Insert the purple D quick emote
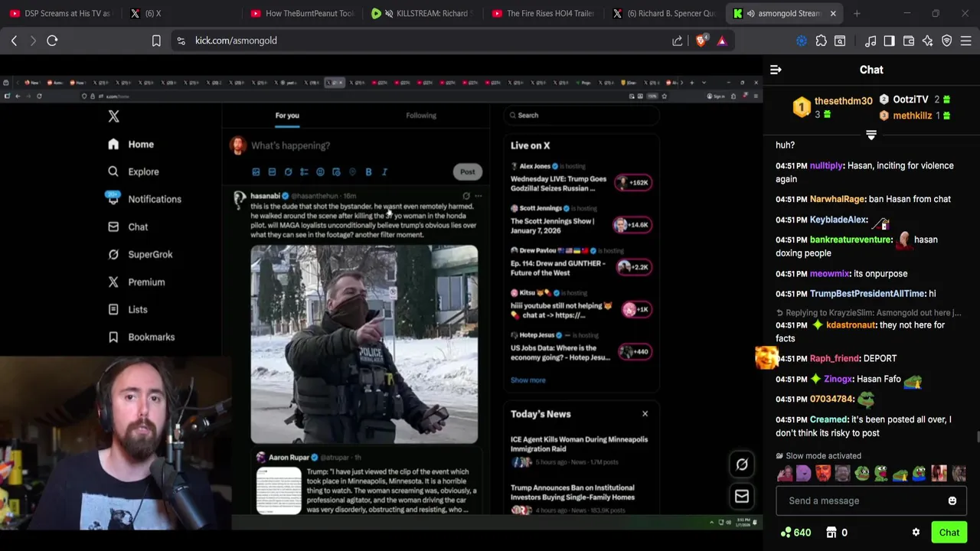 point(803,473)
